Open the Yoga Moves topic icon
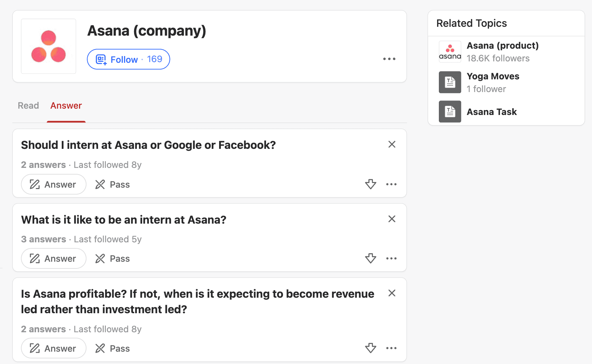The height and width of the screenshot is (364, 592). [x=450, y=82]
